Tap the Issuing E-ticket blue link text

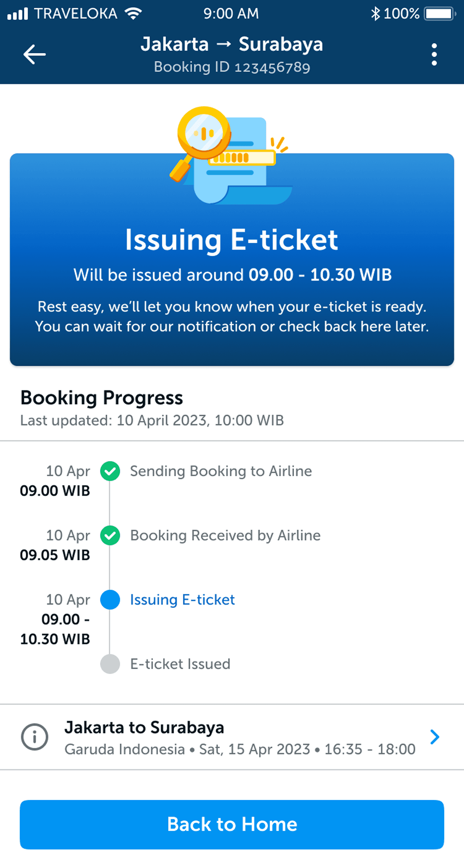182,600
